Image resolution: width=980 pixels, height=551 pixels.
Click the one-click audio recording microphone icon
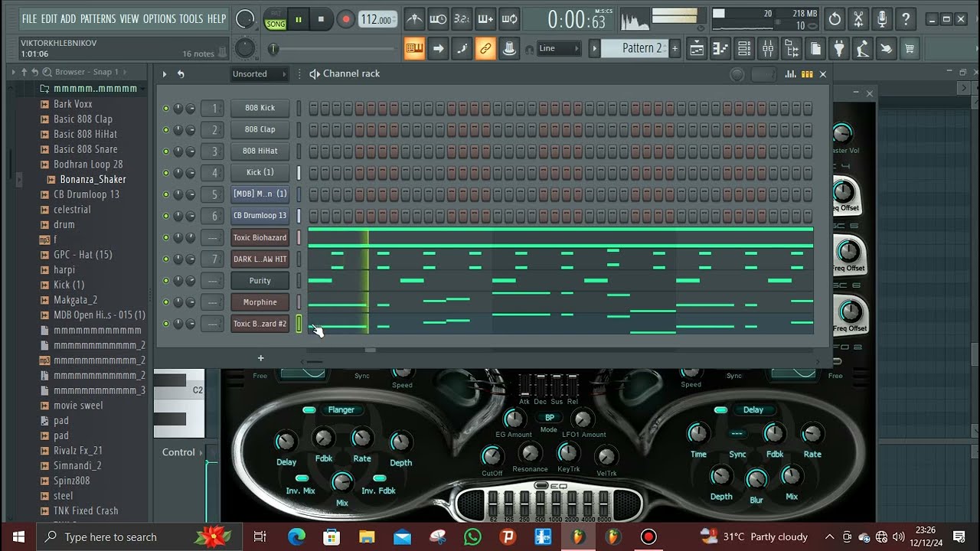pyautogui.click(x=882, y=19)
